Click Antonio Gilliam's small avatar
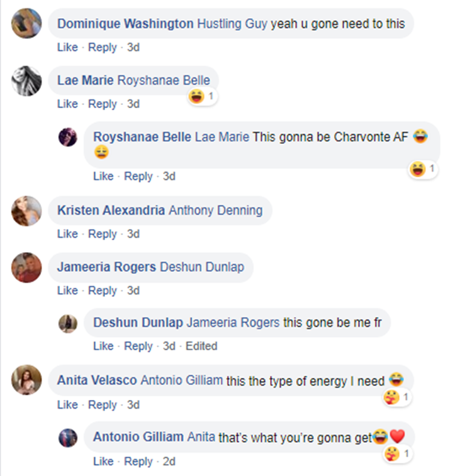 pyautogui.click(x=68, y=438)
